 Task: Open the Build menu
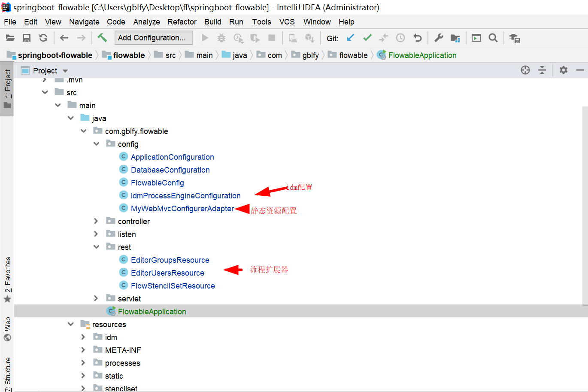pyautogui.click(x=213, y=22)
